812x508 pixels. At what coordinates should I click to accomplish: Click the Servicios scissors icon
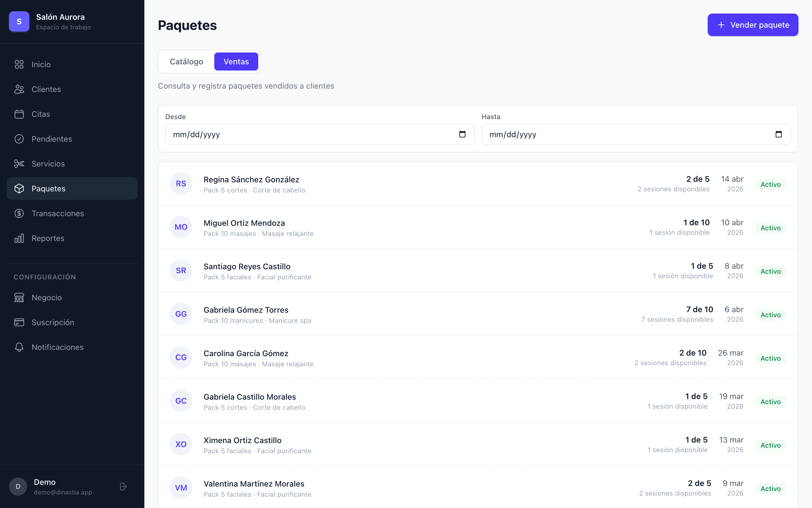19,164
